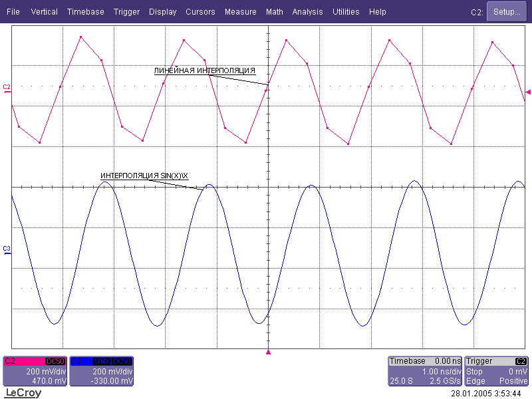532x399 pixels.
Task: Open the C3 channel descriptor box
Action: point(101,371)
